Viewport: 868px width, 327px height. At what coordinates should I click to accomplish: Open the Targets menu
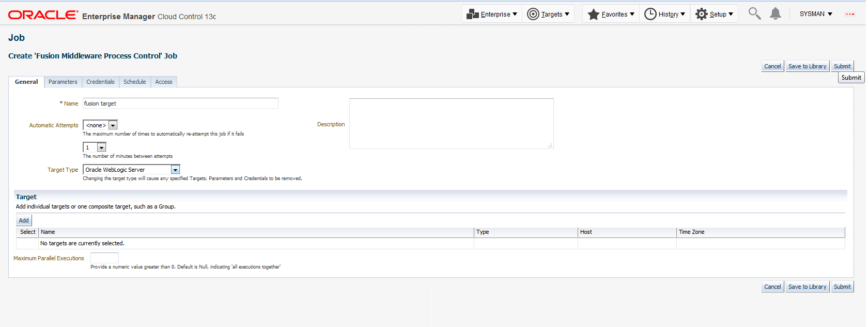[x=548, y=14]
